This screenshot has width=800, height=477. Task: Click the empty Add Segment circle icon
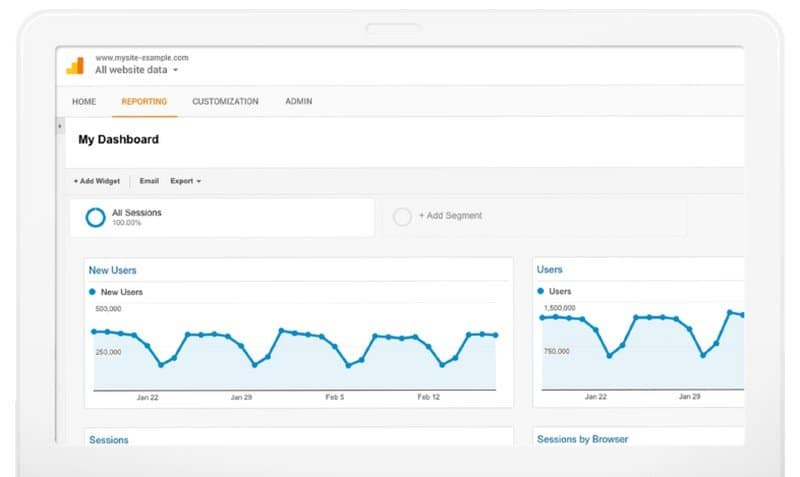(402, 217)
